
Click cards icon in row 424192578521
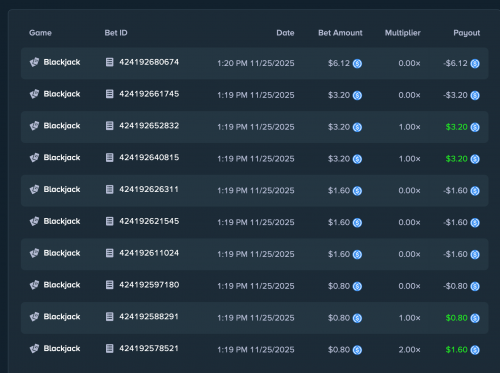click(x=34, y=348)
